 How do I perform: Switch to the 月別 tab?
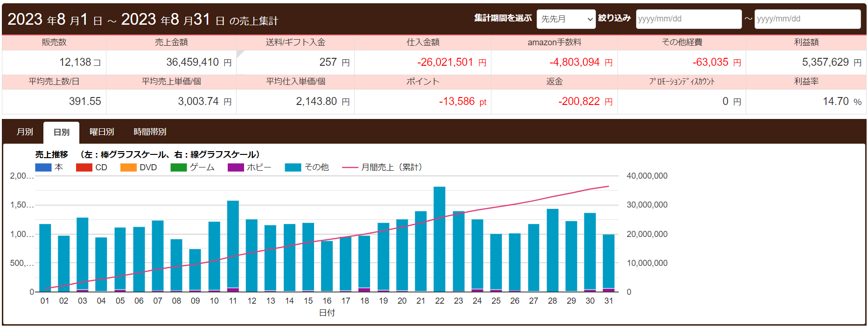click(25, 132)
